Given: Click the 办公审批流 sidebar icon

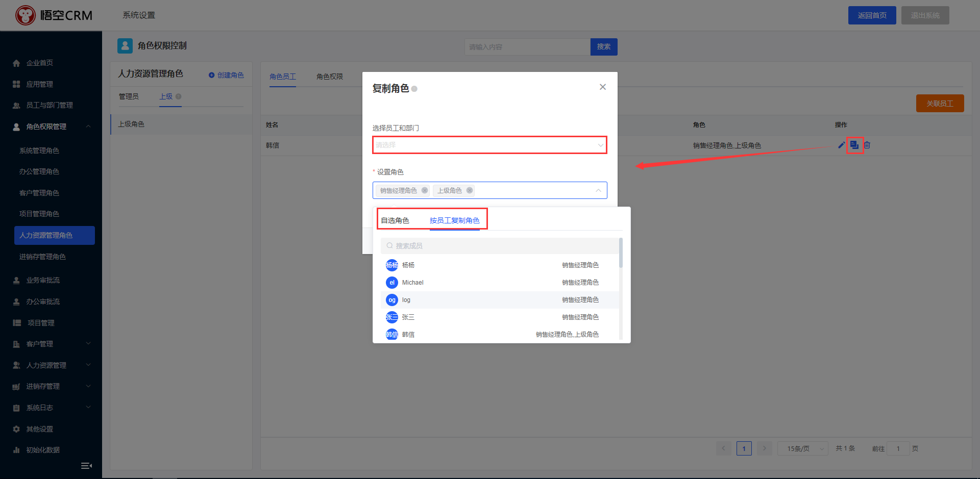Looking at the screenshot, I should 16,302.
